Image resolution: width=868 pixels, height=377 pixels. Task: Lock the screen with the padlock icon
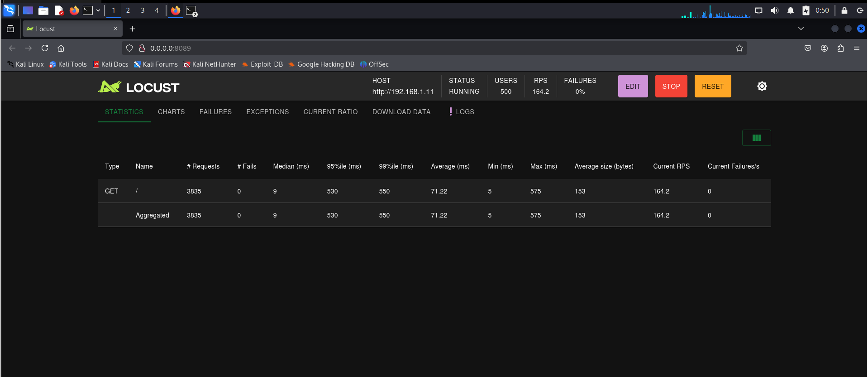[844, 10]
